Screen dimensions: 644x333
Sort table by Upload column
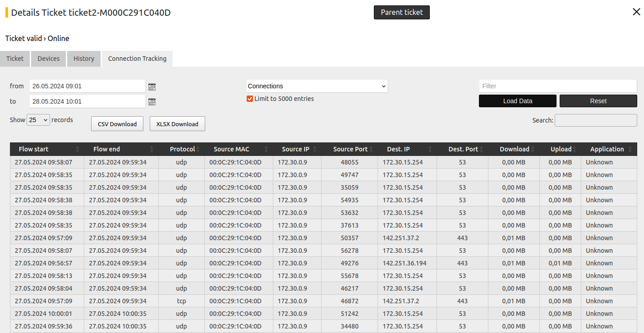pyautogui.click(x=561, y=149)
